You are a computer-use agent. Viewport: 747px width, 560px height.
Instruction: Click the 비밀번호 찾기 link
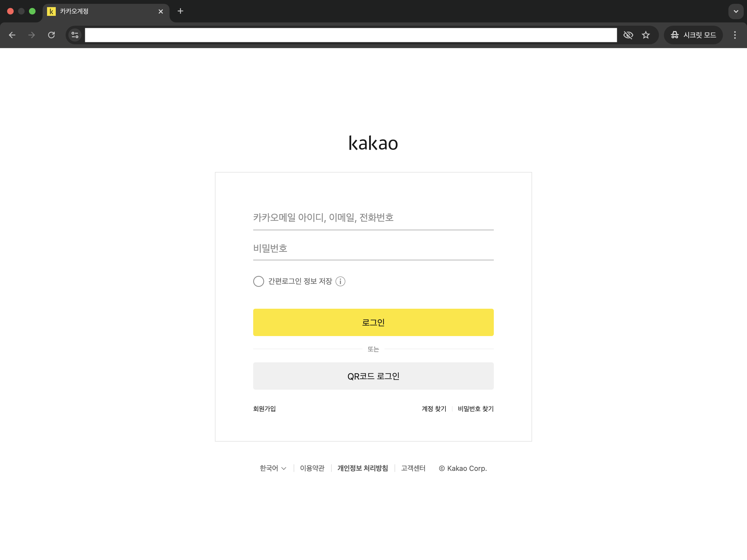pos(475,409)
